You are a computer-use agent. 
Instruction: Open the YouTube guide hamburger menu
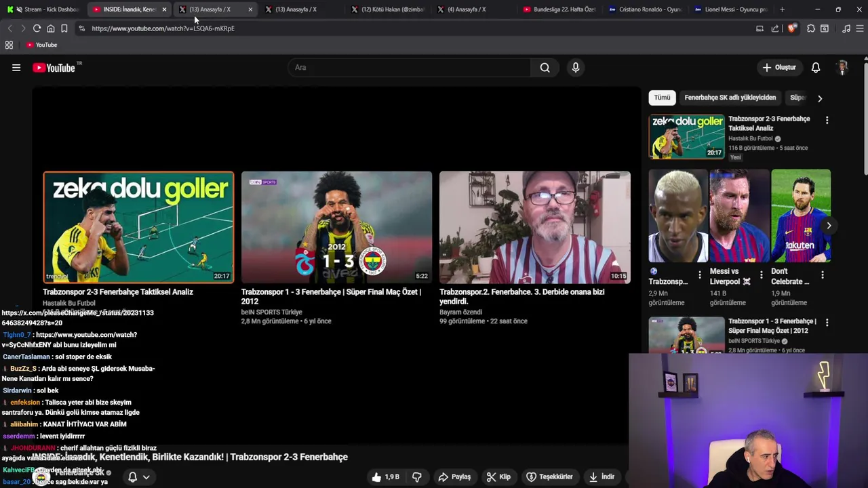pos(16,67)
